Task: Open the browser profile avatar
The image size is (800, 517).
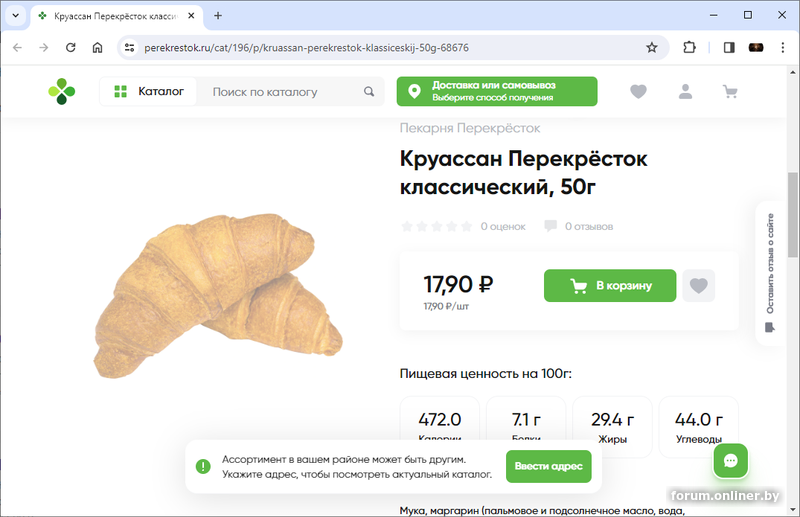Action: point(756,47)
